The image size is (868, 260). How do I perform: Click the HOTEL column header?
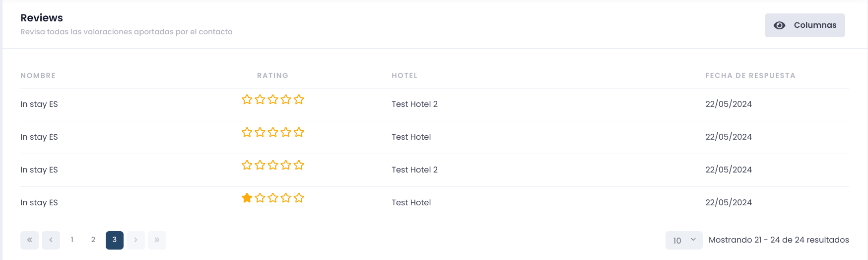404,76
